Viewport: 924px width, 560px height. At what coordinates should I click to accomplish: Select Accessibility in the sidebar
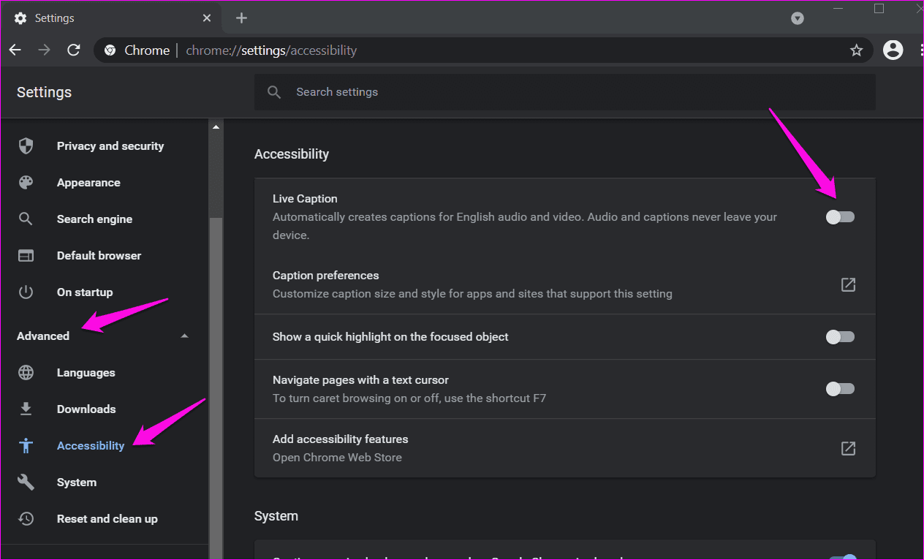click(105, 446)
